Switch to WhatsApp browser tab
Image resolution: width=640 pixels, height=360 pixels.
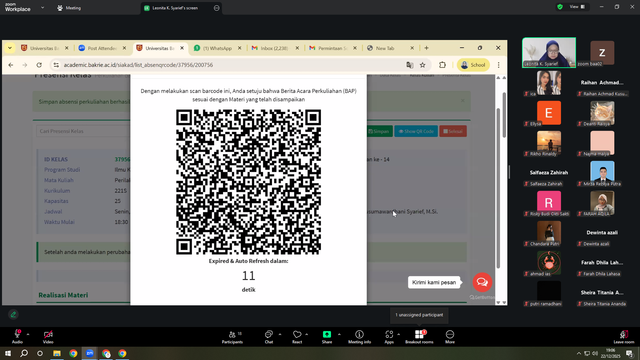[x=217, y=48]
